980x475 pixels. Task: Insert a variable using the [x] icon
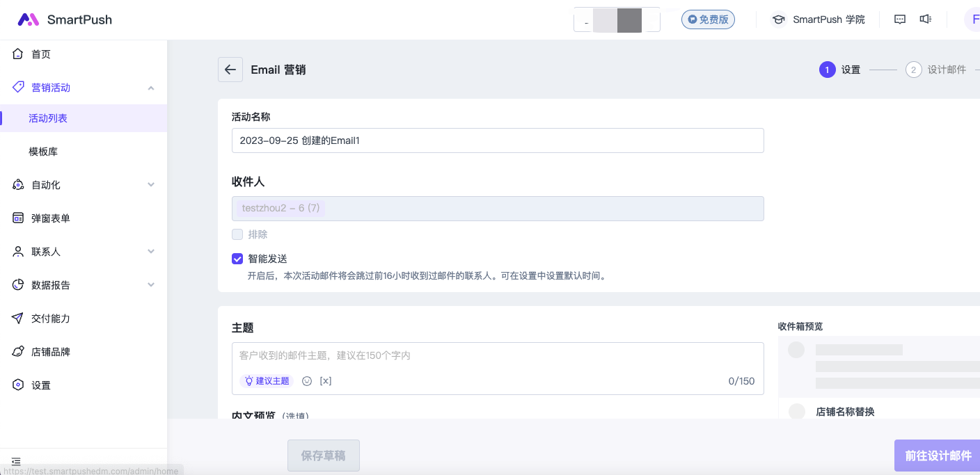[x=325, y=381]
